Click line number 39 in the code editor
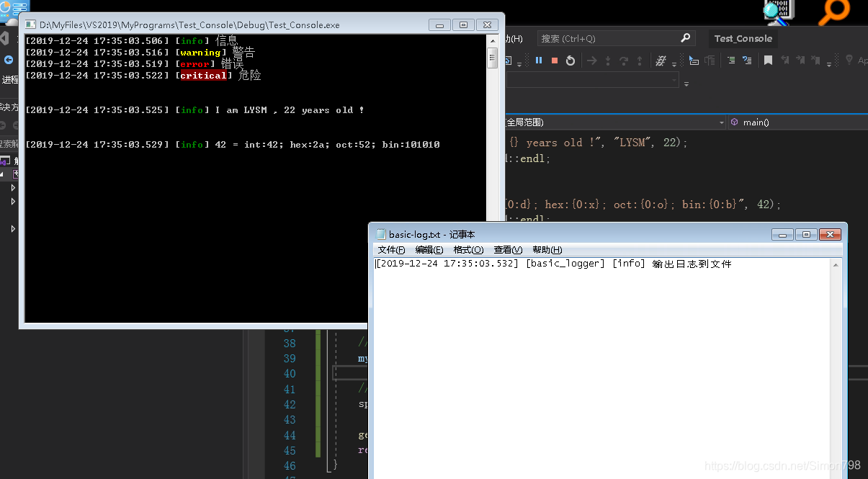This screenshot has width=868, height=479. 290,359
